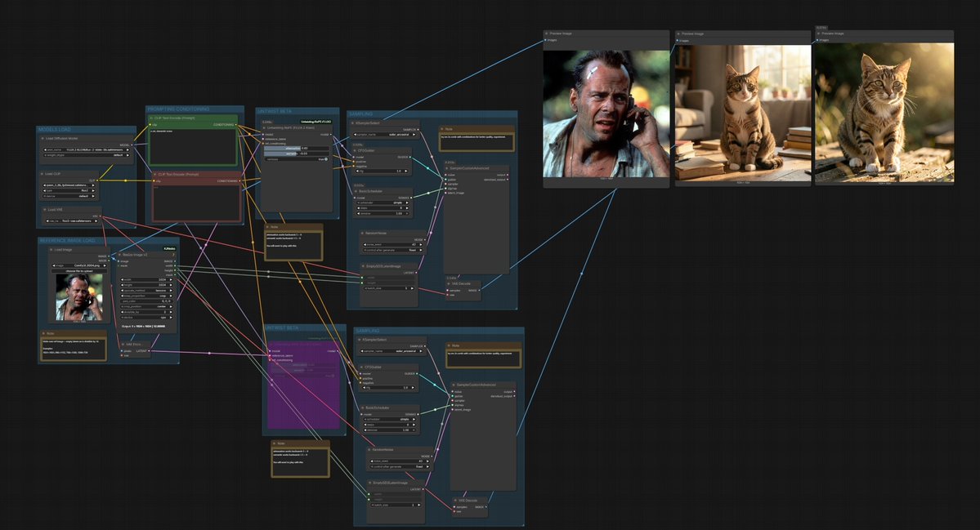Open device dropdown in Load CLIP node
Viewport: 980px width, 530px height.
(x=69, y=196)
